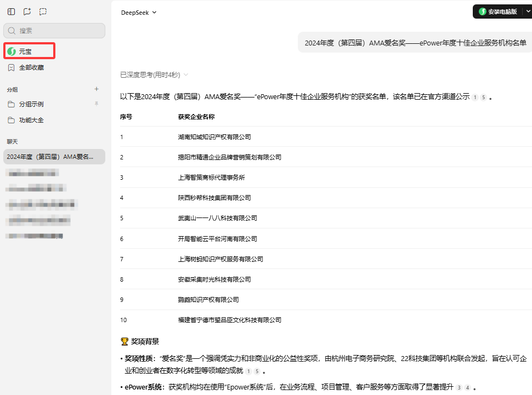
Task: Select the 2024年度 AMA爱名奖 chat
Action: 54,157
